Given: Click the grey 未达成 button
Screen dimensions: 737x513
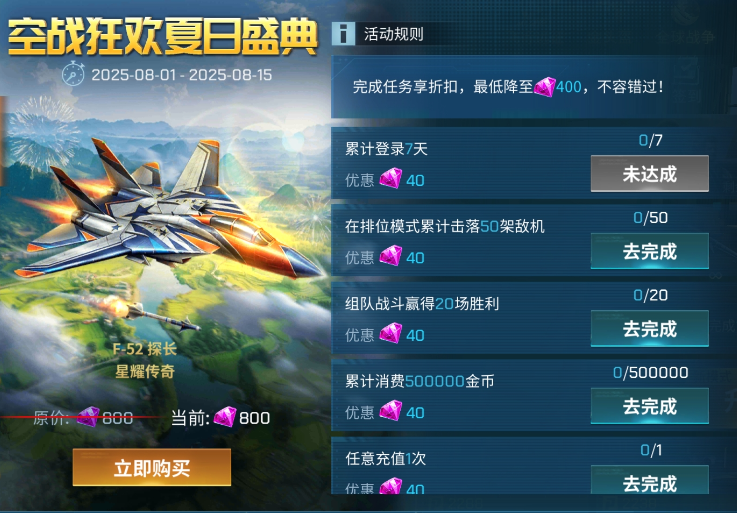Looking at the screenshot, I should [650, 174].
